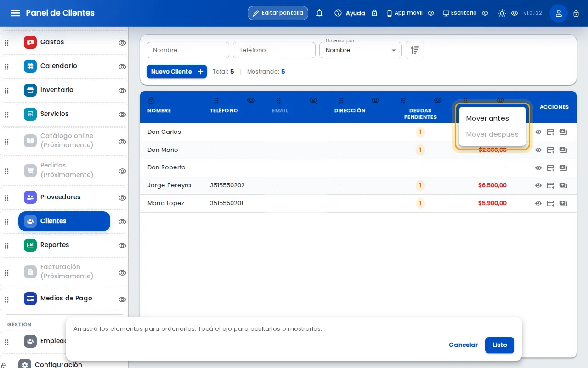Click the money icon in Jorge Pereyra's row
The width and height of the screenshot is (588, 368).
pyautogui.click(x=563, y=185)
